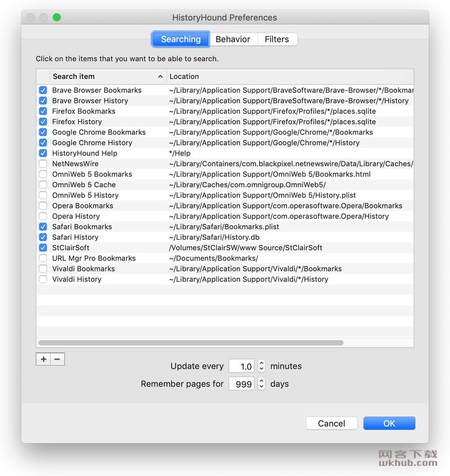Viewport: 450px width, 476px height.
Task: Click the ~/Library/Safari/History.db location
Action: point(214,237)
